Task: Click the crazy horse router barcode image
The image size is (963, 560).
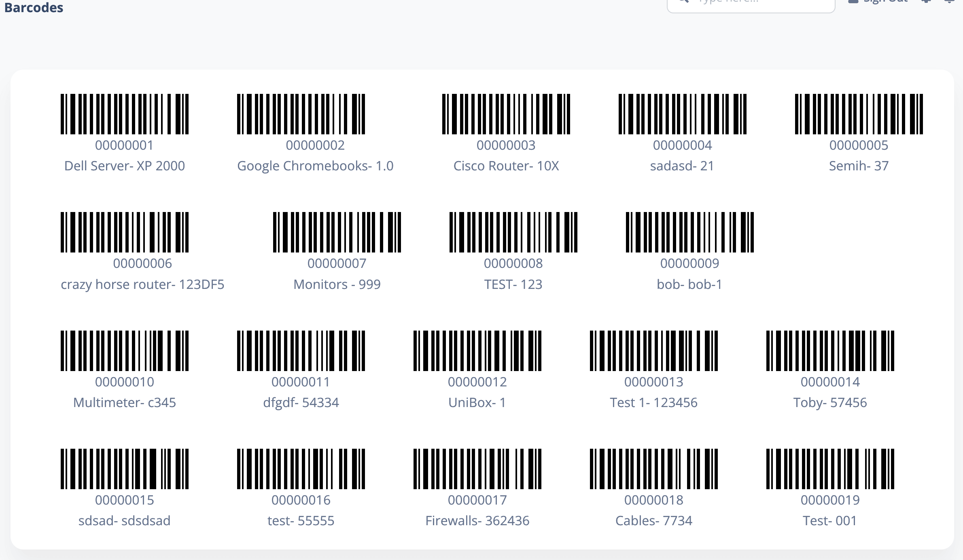Action: coord(125,232)
